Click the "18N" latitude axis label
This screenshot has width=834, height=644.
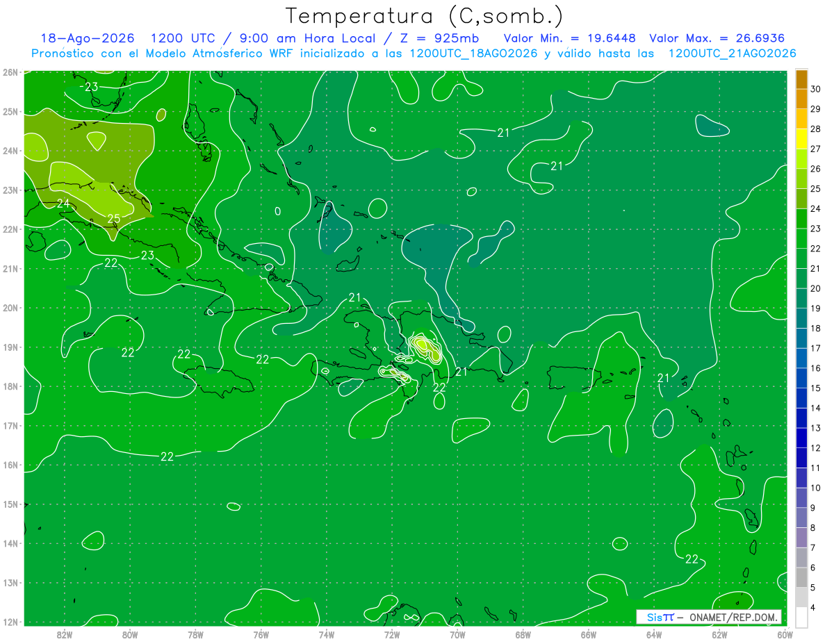pyautogui.click(x=10, y=386)
